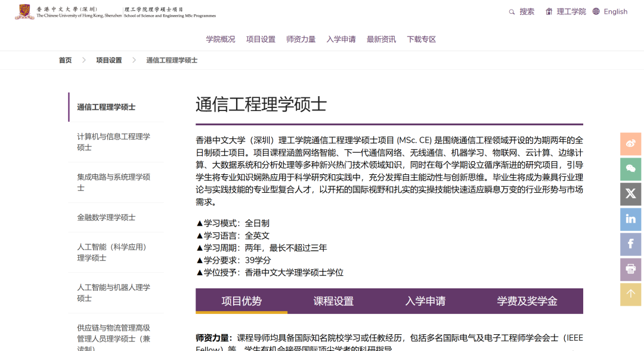Open 下载专区 menu item

[422, 39]
